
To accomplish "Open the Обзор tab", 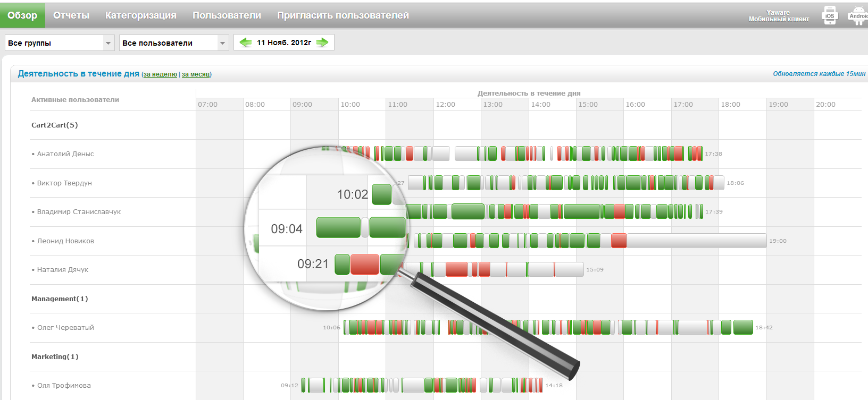I will coord(22,15).
